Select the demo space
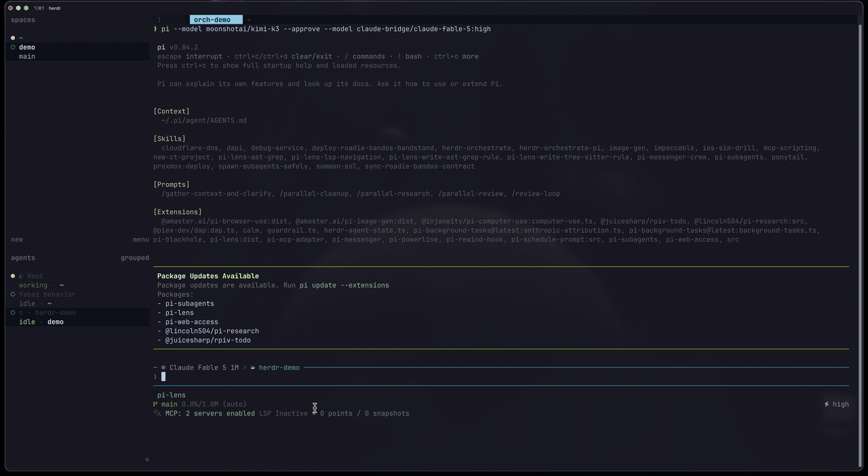This screenshot has width=868, height=476. pyautogui.click(x=27, y=47)
